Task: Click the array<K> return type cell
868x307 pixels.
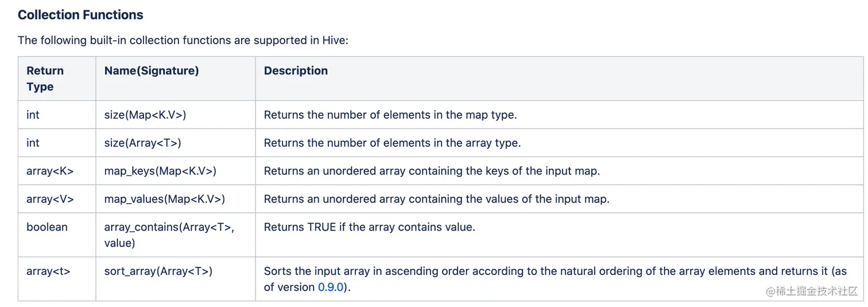Action: coord(50,171)
